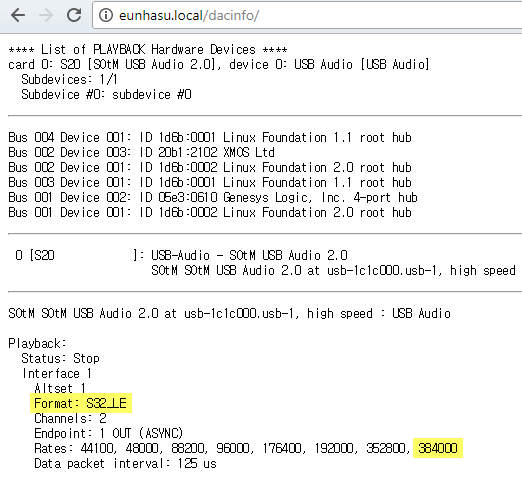The width and height of the screenshot is (522, 478).
Task: Go back using the browser back arrow
Action: click(x=18, y=15)
